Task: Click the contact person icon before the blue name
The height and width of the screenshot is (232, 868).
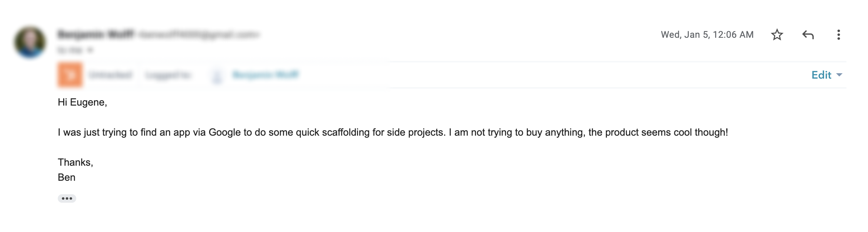Action: pyautogui.click(x=217, y=76)
